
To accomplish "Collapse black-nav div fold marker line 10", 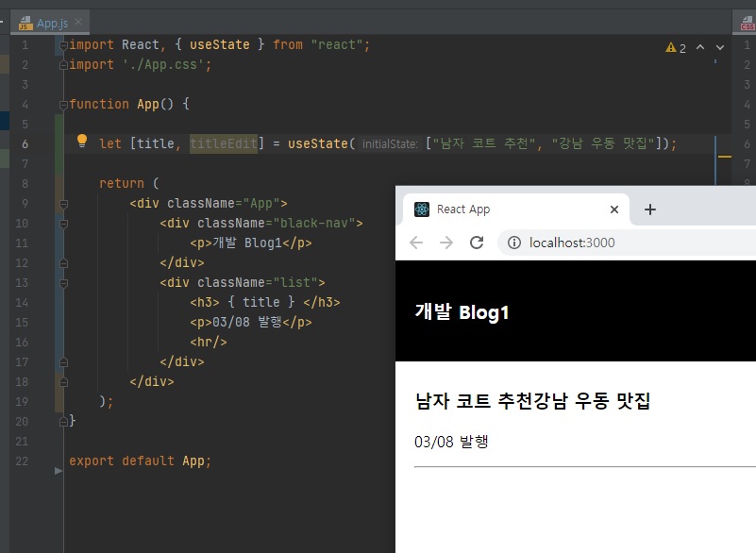I will click(x=63, y=224).
